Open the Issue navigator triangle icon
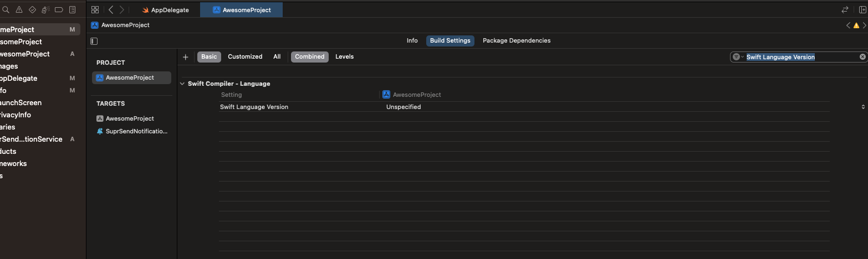 point(19,10)
